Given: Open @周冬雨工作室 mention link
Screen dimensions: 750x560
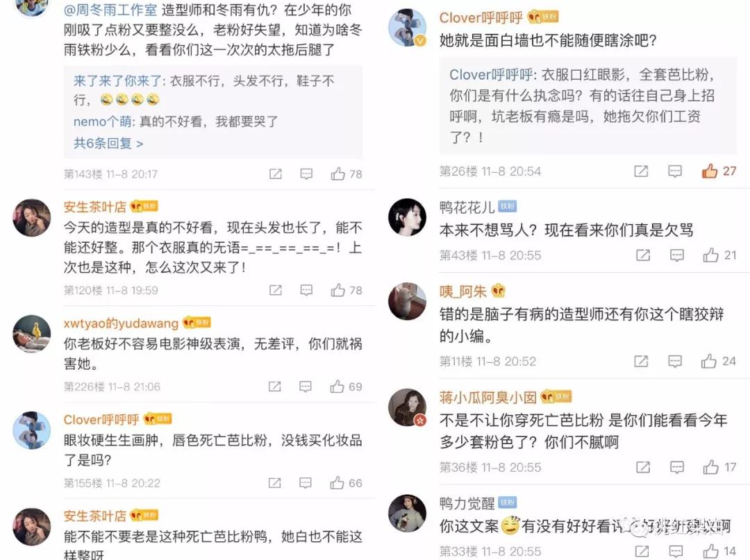Looking at the screenshot, I should click(x=110, y=10).
